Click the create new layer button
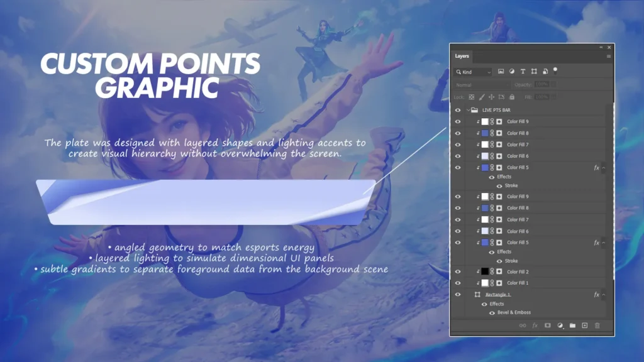Image resolution: width=644 pixels, height=362 pixels. tap(585, 326)
